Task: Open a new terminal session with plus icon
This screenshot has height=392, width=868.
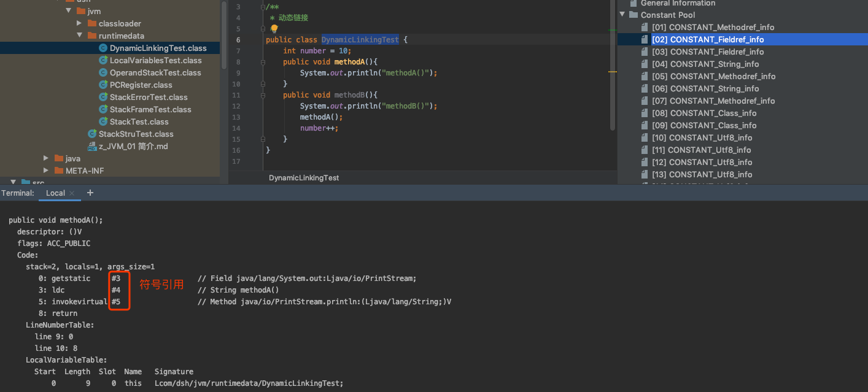Action: (90, 193)
